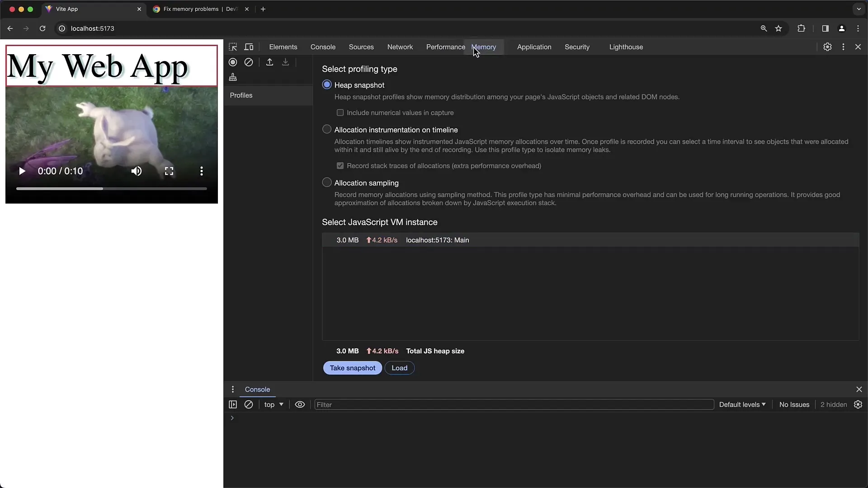Select Allocation instrumentation on timeline

(327, 129)
